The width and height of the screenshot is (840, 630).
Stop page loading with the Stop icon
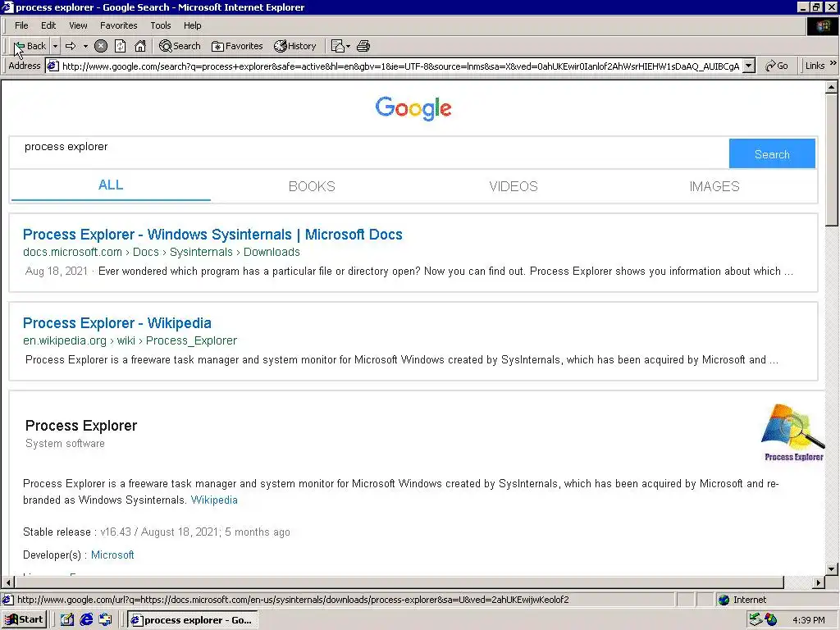[101, 46]
